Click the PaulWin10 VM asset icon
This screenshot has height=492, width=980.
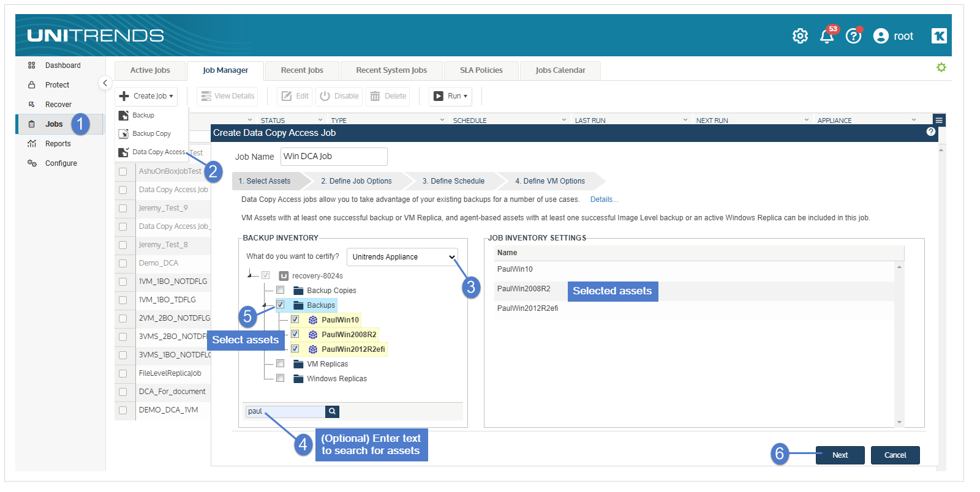pyautogui.click(x=313, y=320)
